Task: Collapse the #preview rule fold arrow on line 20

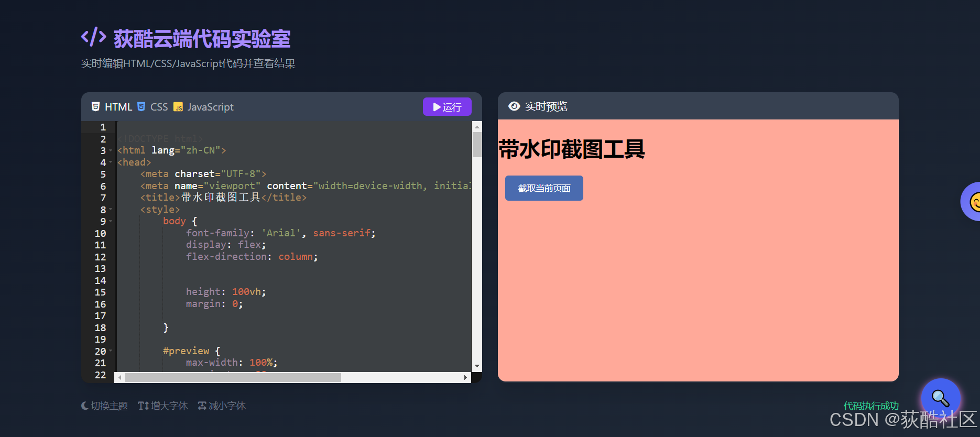Action: pos(111,351)
